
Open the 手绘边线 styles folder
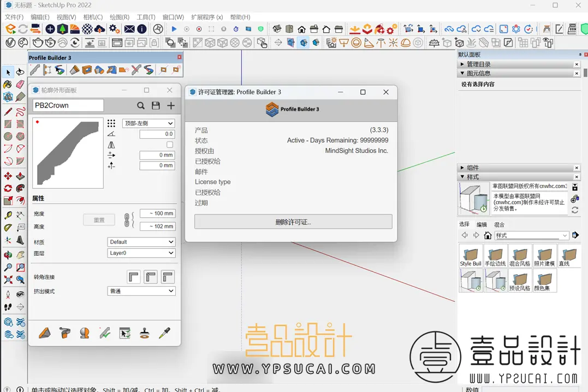click(495, 256)
